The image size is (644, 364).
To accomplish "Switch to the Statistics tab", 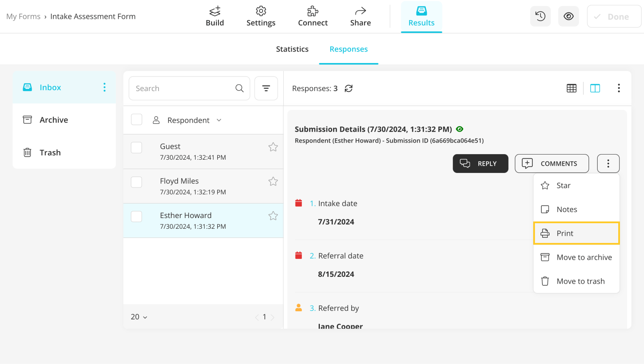I will click(292, 49).
